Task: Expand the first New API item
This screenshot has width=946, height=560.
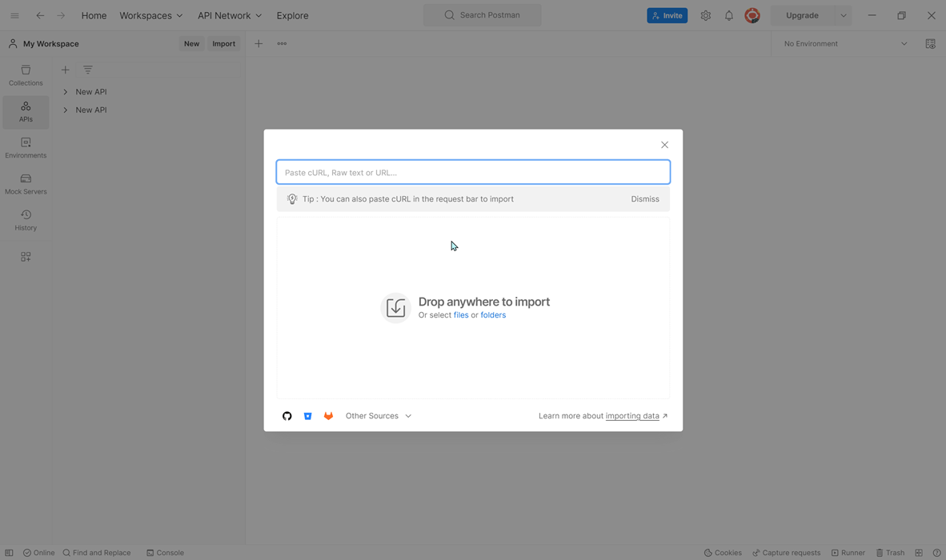Action: 65,92
